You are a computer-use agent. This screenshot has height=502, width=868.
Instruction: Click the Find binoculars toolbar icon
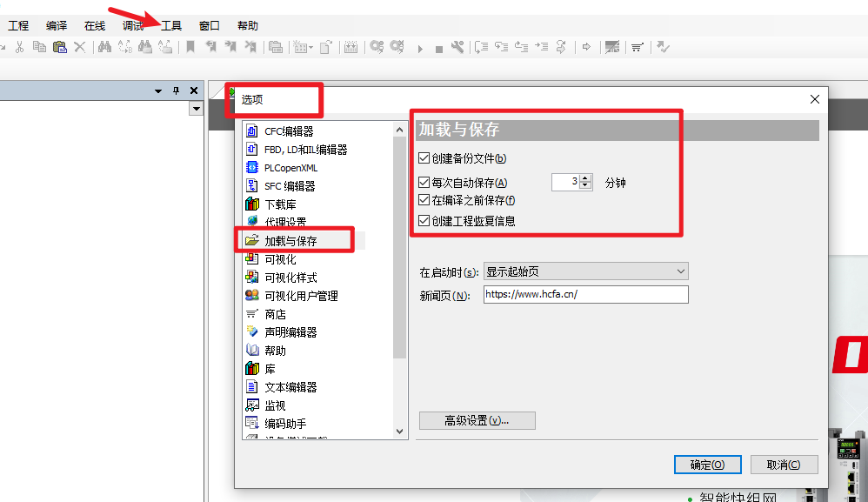tap(104, 47)
